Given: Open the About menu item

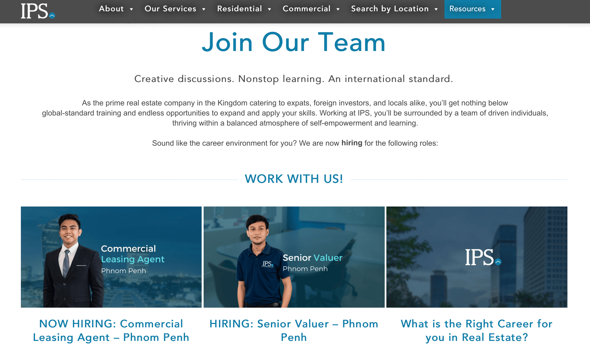Looking at the screenshot, I should click(x=111, y=9).
